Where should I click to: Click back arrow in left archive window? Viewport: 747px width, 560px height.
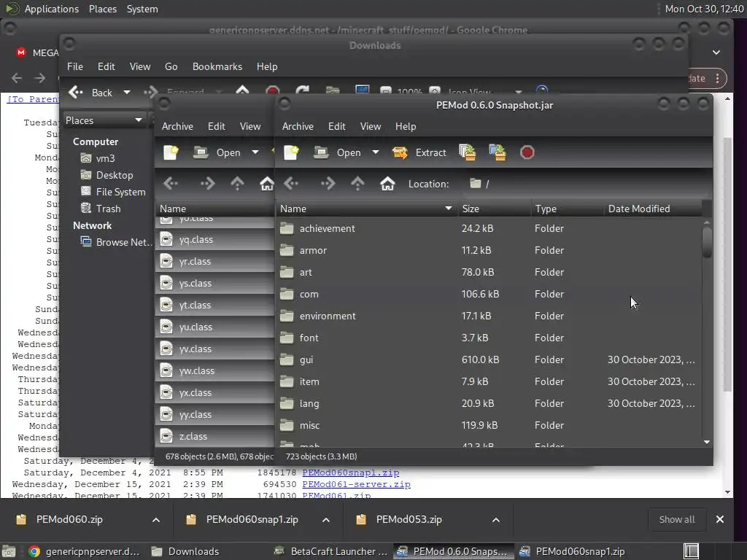171,183
